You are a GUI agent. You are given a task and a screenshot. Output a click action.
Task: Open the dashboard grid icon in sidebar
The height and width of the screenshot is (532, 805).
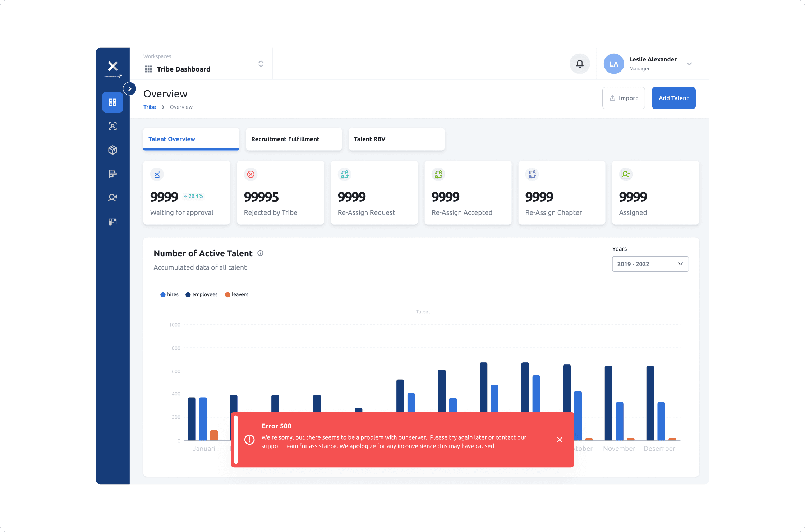click(x=112, y=102)
